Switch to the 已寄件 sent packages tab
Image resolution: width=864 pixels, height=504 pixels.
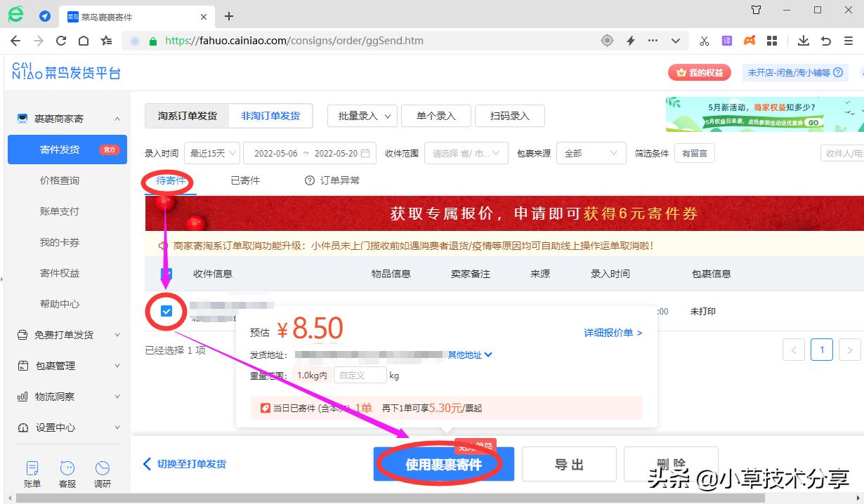coord(244,180)
